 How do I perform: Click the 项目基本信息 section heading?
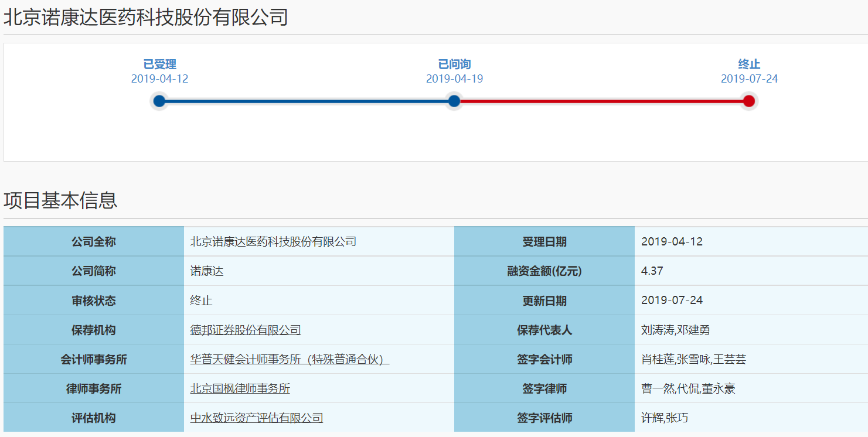coord(60,200)
